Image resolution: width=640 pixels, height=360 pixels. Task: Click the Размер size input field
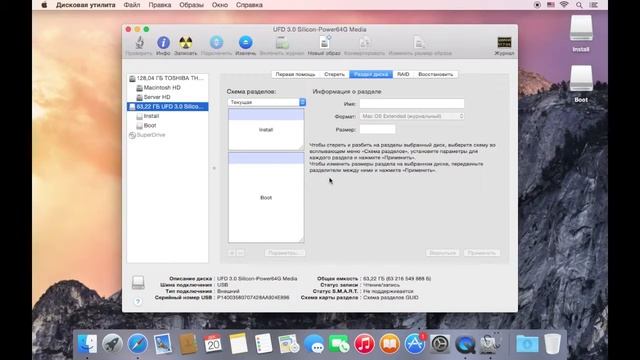click(x=377, y=129)
